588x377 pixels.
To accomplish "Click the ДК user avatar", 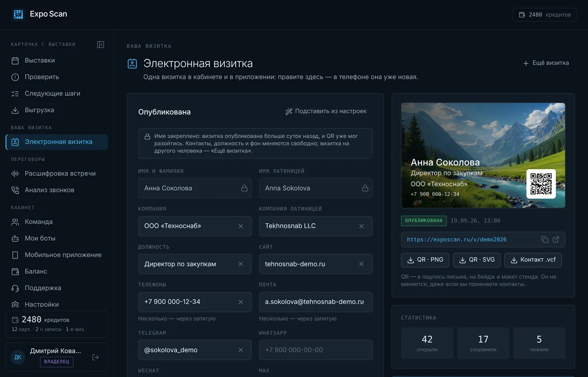I will point(18,357).
